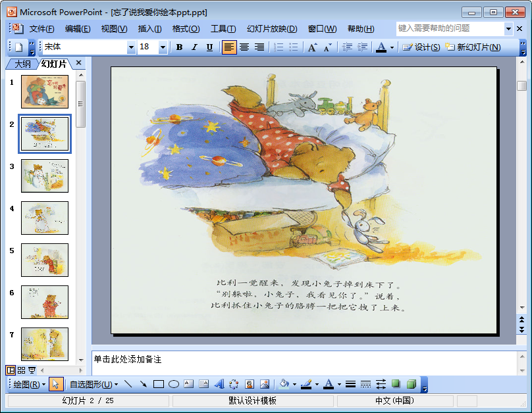This screenshot has height=413, width=532.
Task: Start slide show from current slide icon
Action: (32, 370)
